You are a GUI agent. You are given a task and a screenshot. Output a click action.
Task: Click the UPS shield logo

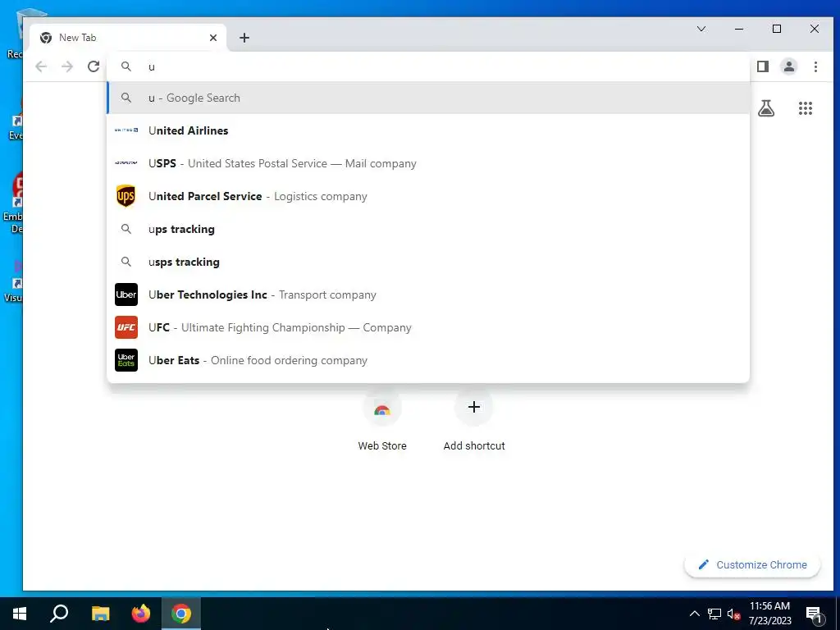(x=126, y=196)
